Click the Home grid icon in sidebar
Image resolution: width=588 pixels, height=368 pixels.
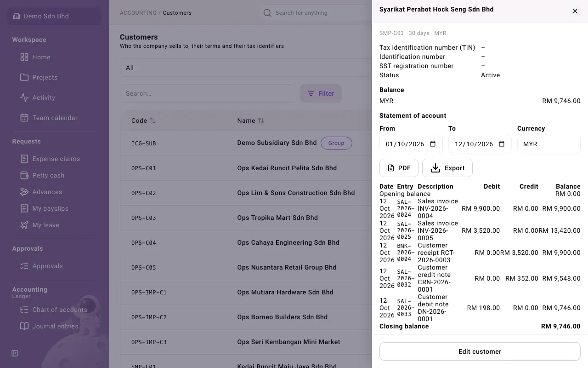pos(24,57)
